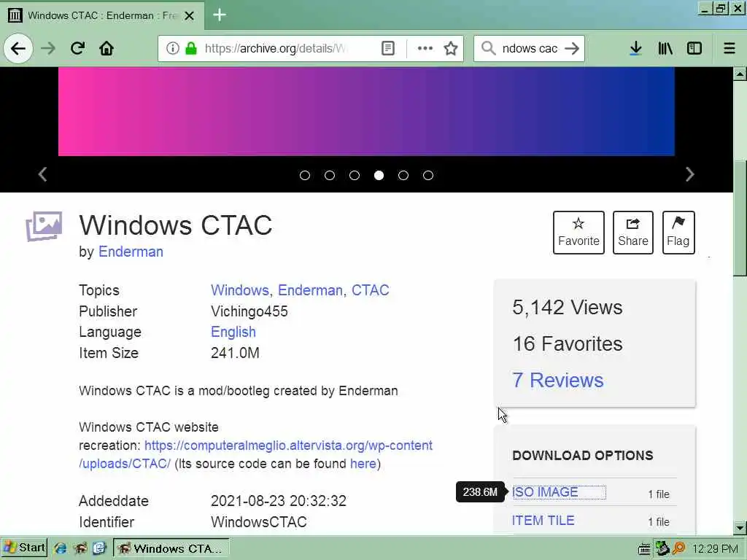Open the CTAC topic link

tap(370, 290)
